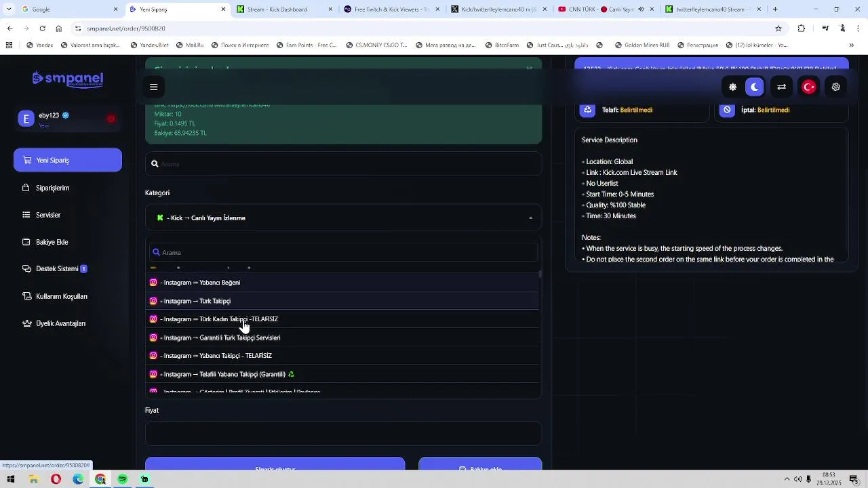The image size is (868, 488).
Task: Select Telafili Yabancı Takipçi (Garantili)
Action: (x=343, y=374)
